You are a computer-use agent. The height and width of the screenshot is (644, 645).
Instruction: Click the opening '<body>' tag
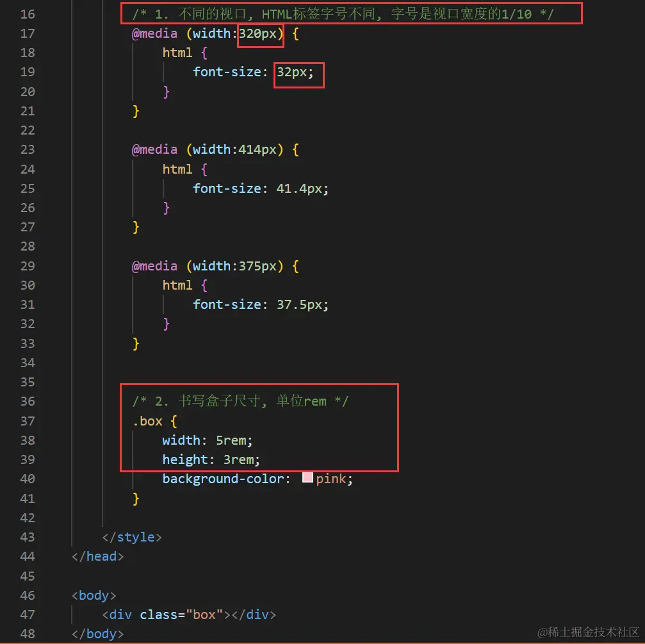click(94, 595)
